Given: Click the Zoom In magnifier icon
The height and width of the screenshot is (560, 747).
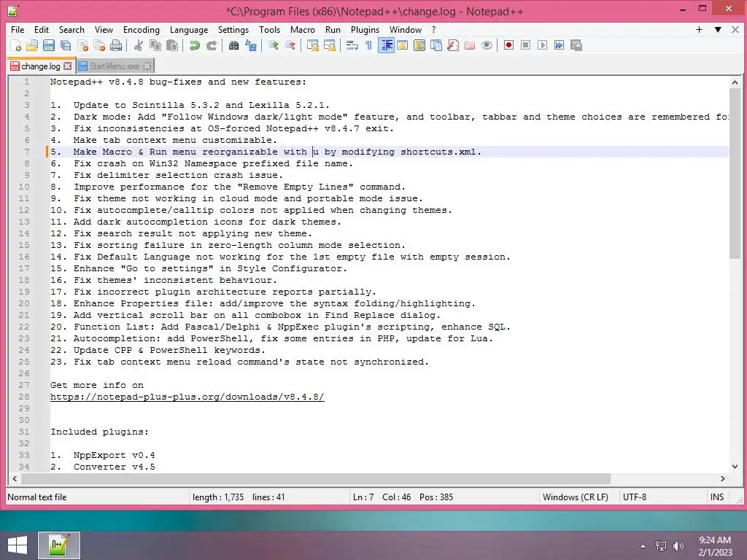Looking at the screenshot, I should (x=274, y=45).
